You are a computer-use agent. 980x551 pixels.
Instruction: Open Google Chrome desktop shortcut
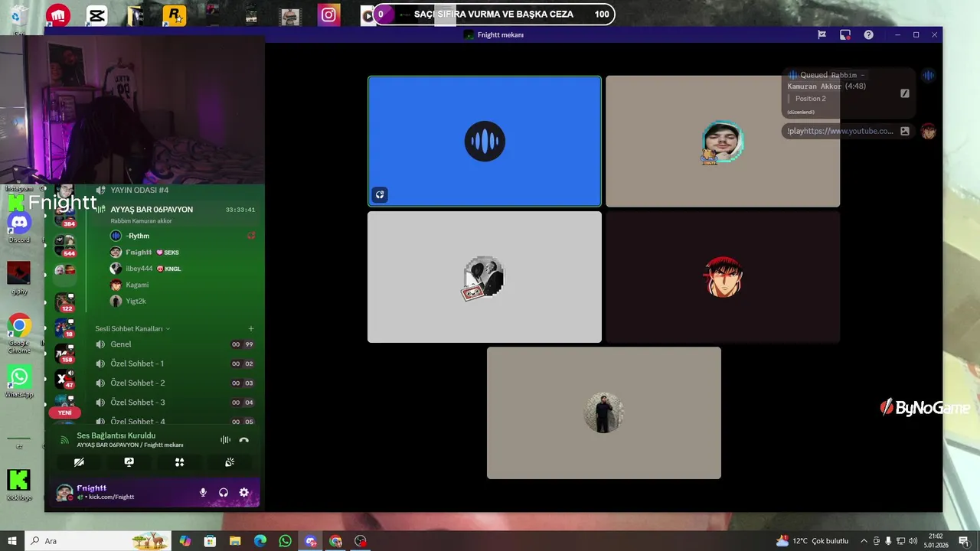pyautogui.click(x=19, y=333)
